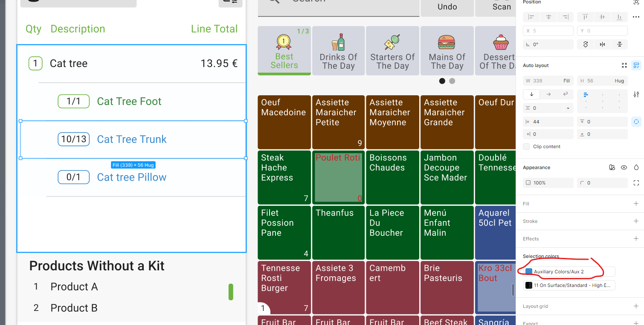
Task: Click the align vertical centers icon
Action: (x=602, y=17)
